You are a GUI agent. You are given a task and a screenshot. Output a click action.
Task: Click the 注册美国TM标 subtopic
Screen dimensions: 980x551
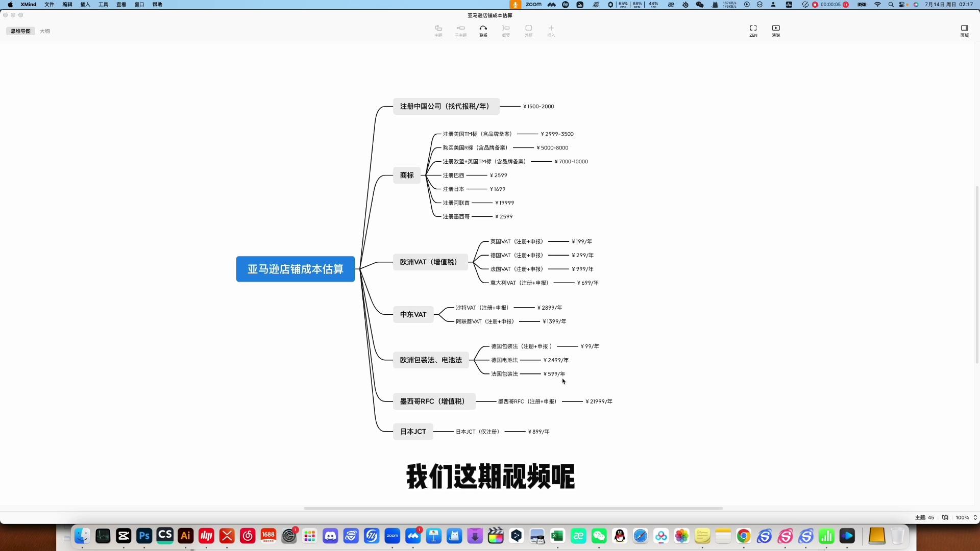click(x=477, y=134)
